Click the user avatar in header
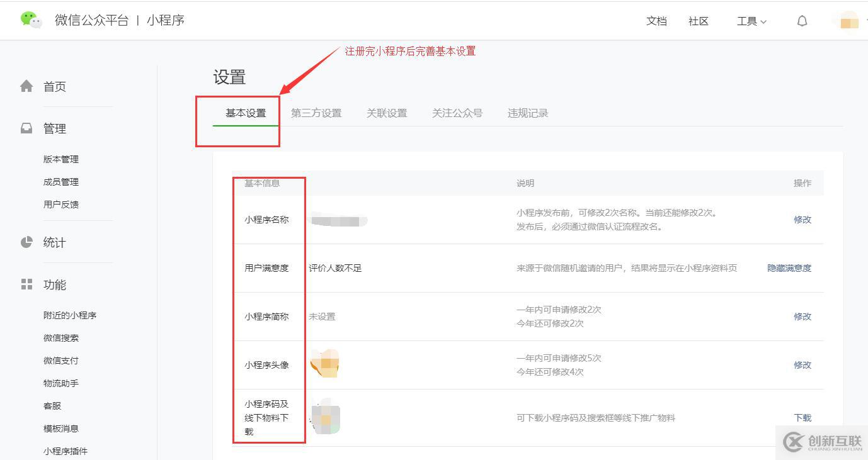This screenshot has width=868, height=460. pyautogui.click(x=848, y=21)
